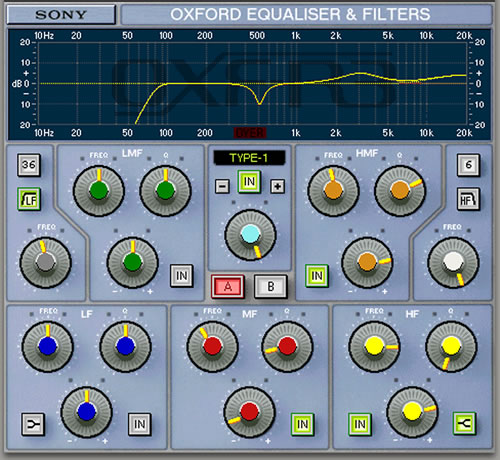Click the HF Q yellow knob

[x=451, y=346]
